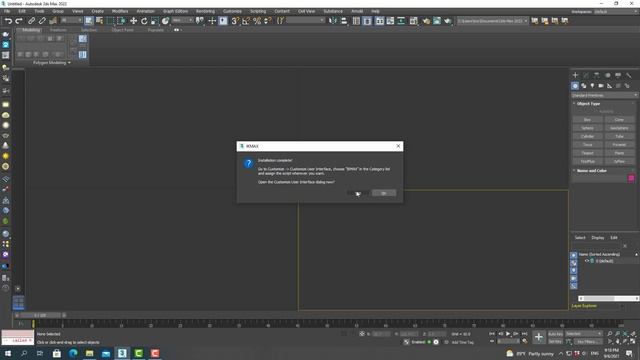Click the object color swatch
640x360 pixels.
coord(631,178)
